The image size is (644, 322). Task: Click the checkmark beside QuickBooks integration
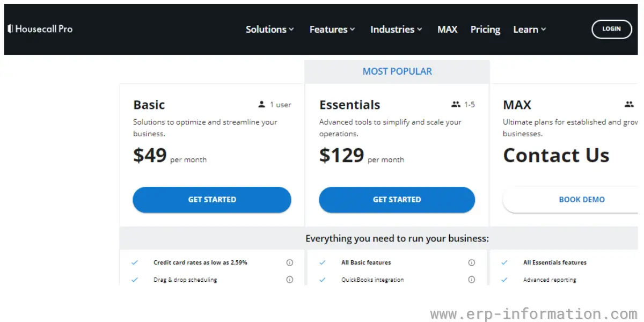[323, 280]
